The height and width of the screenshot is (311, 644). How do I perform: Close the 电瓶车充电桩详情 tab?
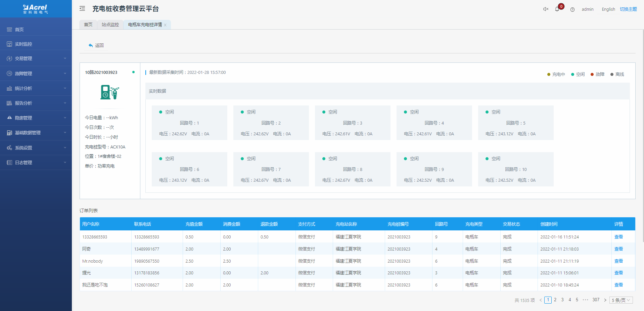[x=165, y=25]
